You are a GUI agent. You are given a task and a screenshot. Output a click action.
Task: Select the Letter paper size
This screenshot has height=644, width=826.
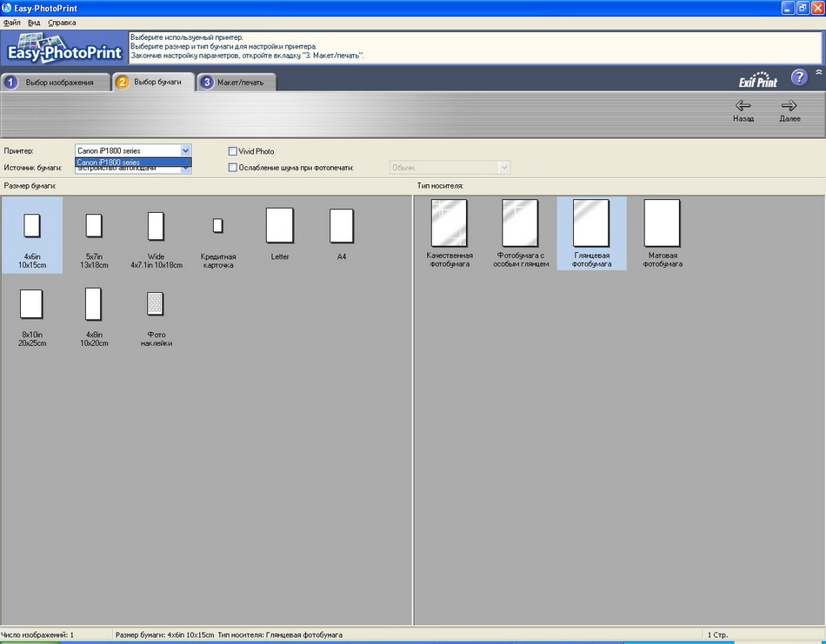(280, 236)
